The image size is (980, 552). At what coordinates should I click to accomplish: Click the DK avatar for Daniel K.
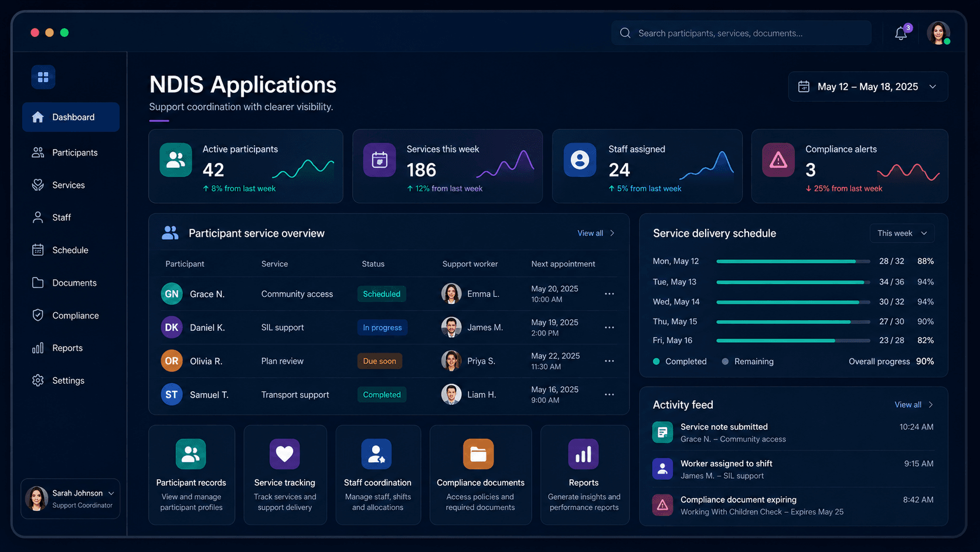pos(172,327)
